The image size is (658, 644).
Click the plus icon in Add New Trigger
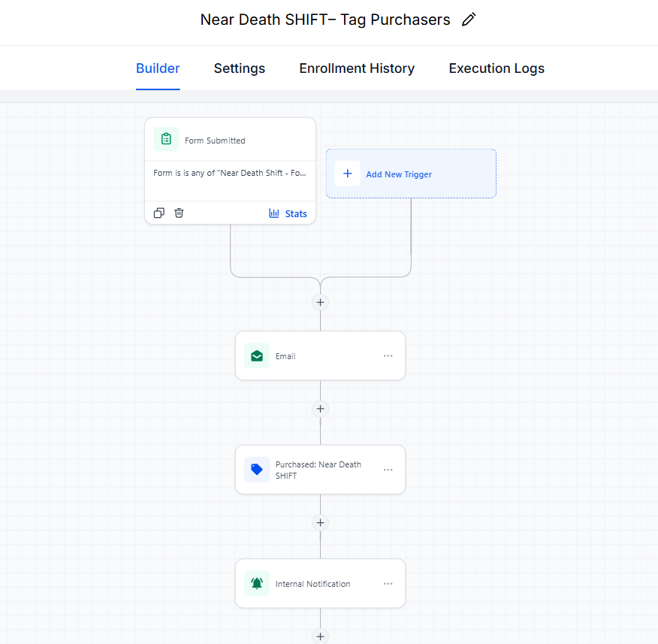(348, 174)
